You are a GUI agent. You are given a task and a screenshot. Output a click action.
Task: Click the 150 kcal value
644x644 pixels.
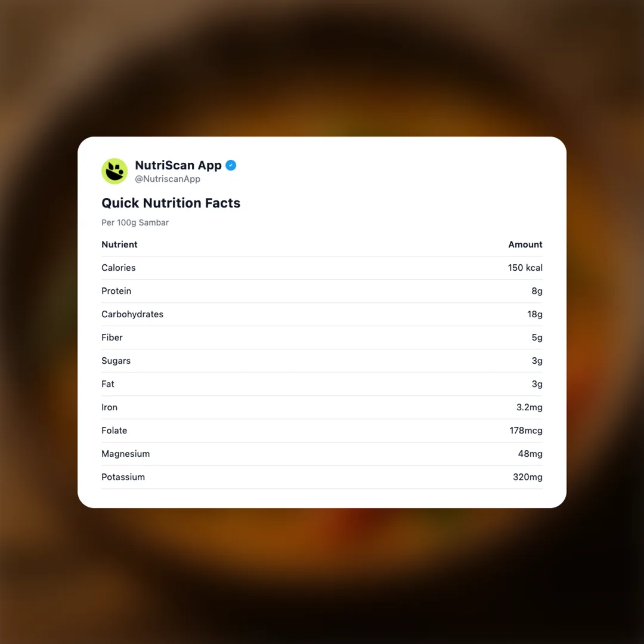coord(525,268)
